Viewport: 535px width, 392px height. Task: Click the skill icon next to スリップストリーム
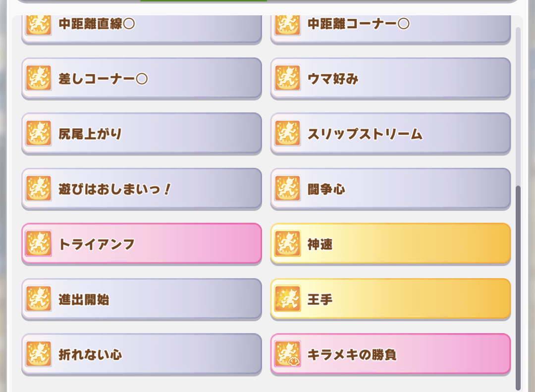[x=288, y=133]
